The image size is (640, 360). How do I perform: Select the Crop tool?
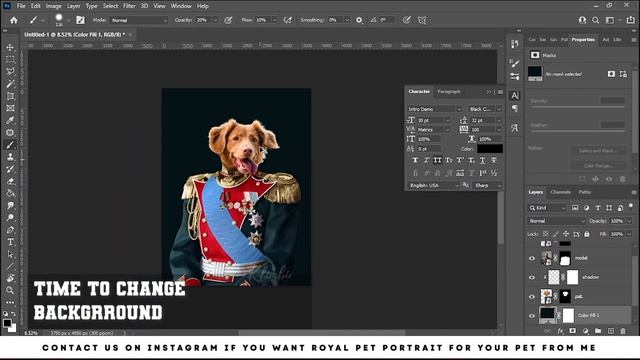click(10, 96)
